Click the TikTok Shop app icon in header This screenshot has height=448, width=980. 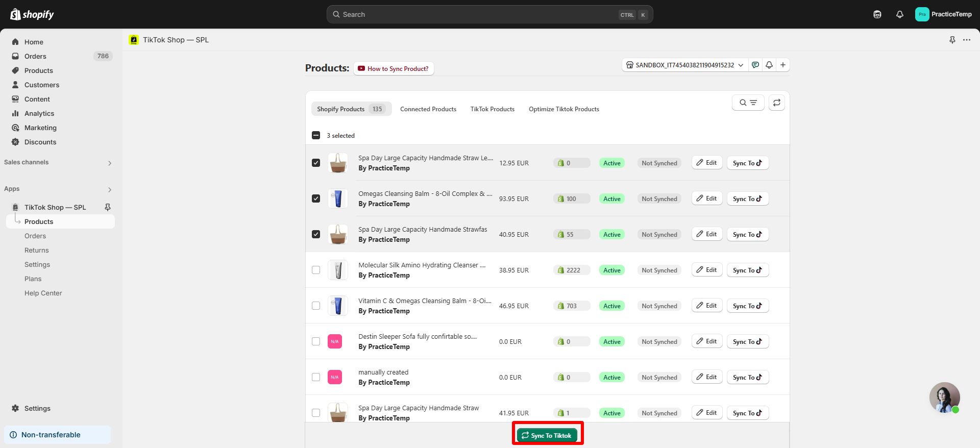click(x=134, y=40)
